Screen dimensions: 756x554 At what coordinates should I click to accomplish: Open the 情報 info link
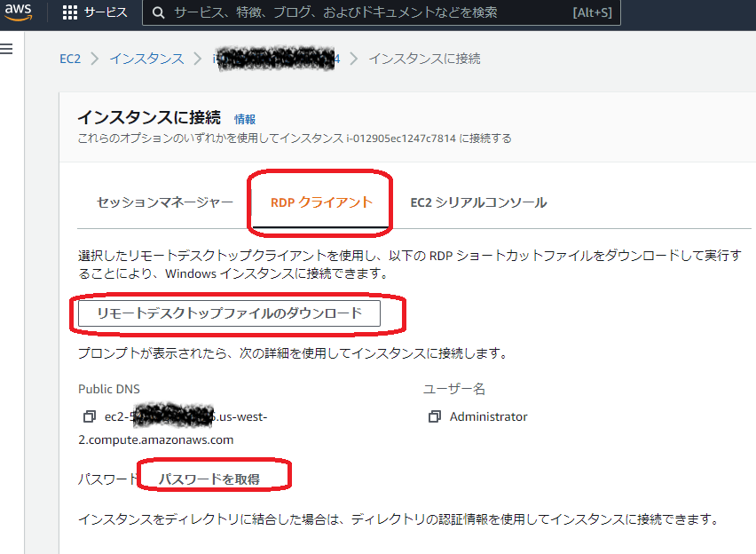pyautogui.click(x=244, y=119)
